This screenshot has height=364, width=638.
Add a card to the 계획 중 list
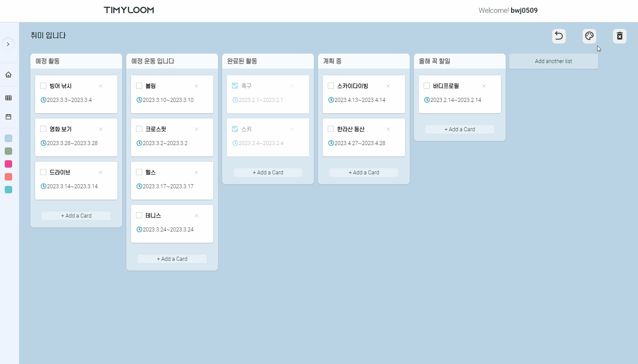(x=364, y=172)
